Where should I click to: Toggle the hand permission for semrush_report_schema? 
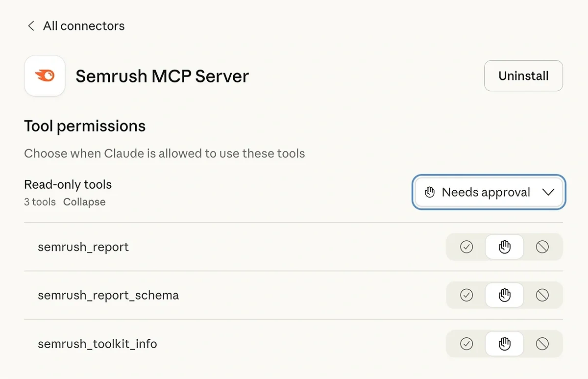(x=504, y=295)
